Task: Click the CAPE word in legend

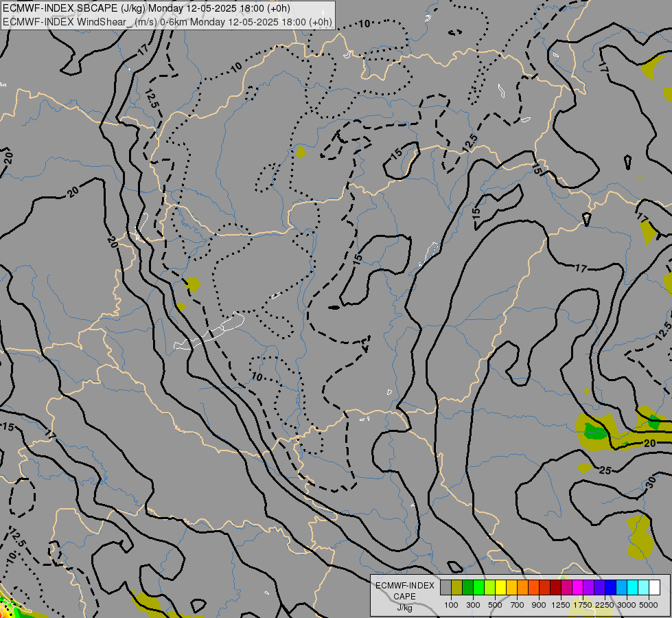Action: [404, 597]
